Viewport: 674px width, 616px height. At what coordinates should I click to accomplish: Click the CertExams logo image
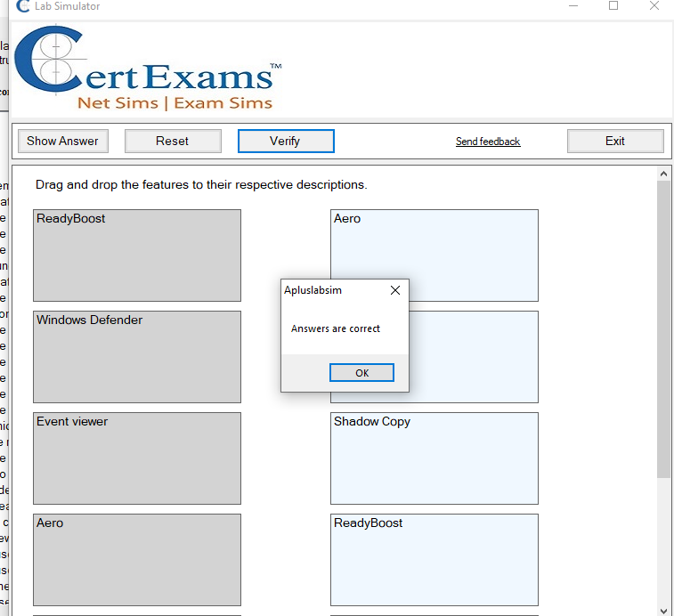148,68
